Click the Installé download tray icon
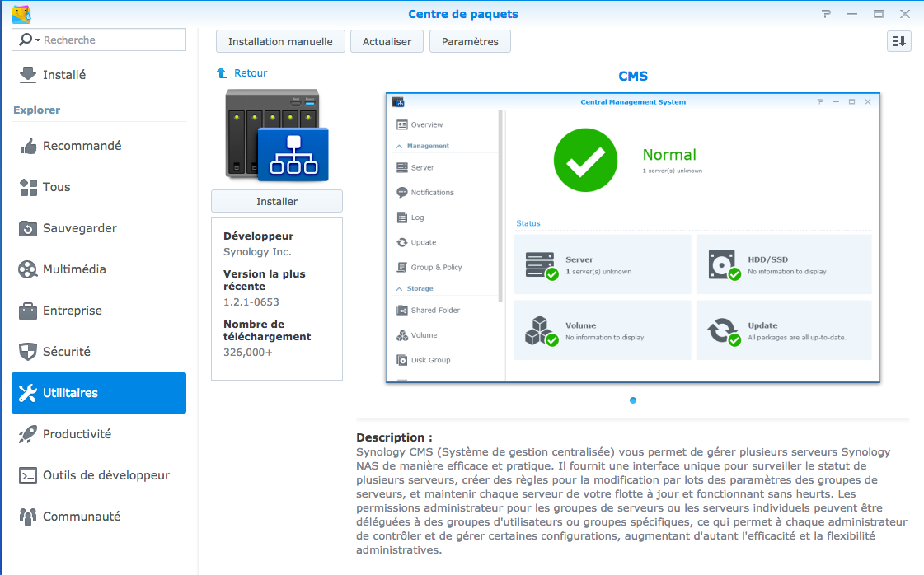Screen dimensions: 924x575 (x=28, y=75)
